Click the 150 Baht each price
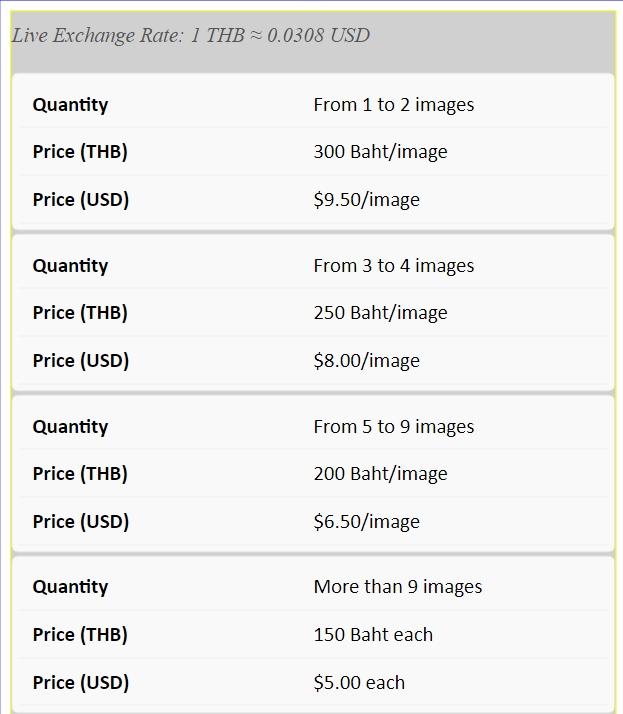Screen dimensions: 623x714 click(x=373, y=634)
